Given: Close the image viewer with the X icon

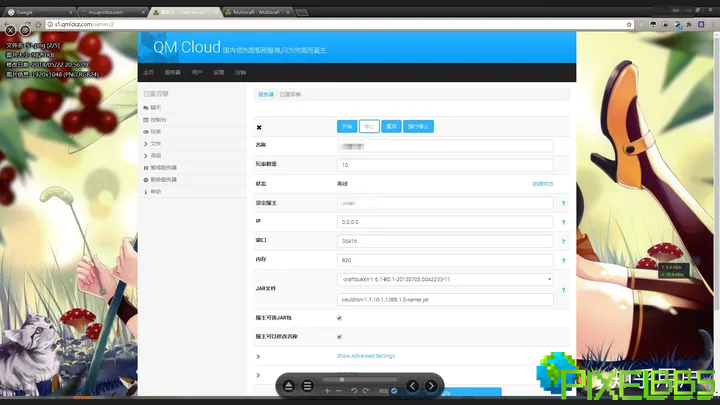Looking at the screenshot, I should (10, 30).
